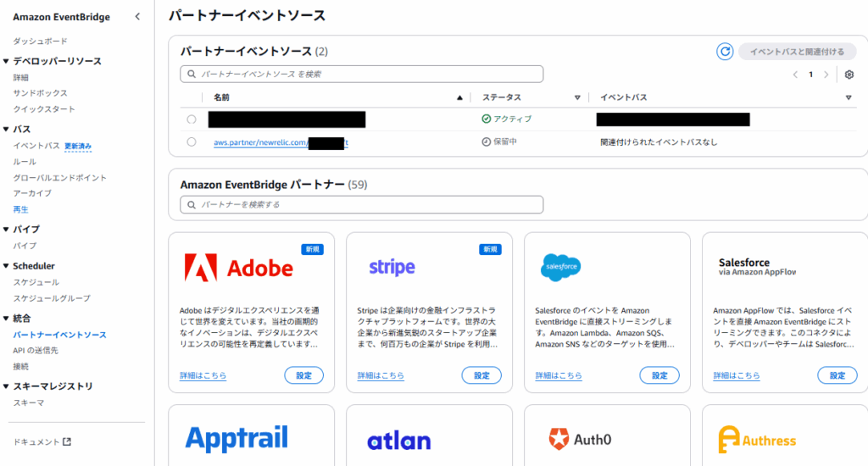Open イベントバス in the sidebar

coord(36,146)
